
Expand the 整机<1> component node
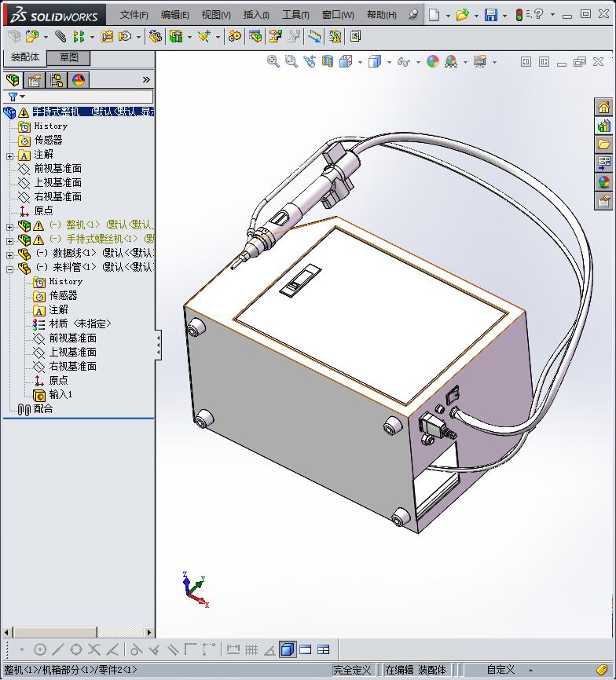9,226
